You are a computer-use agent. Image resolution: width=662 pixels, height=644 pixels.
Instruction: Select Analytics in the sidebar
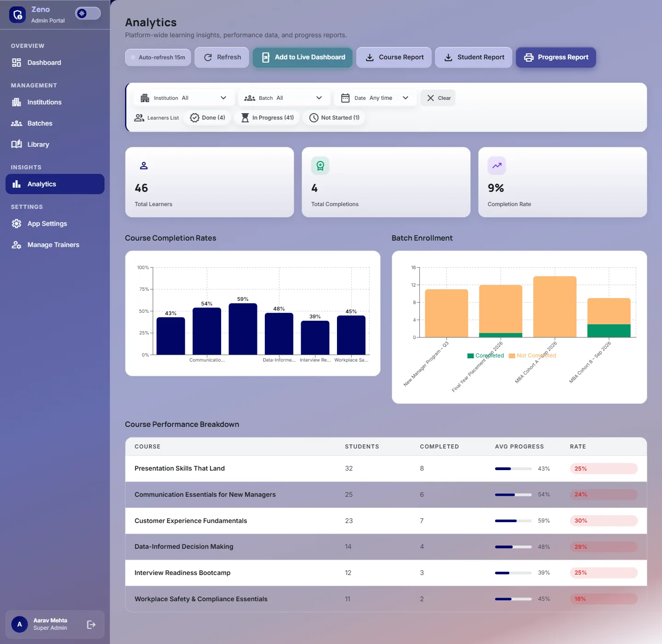55,184
